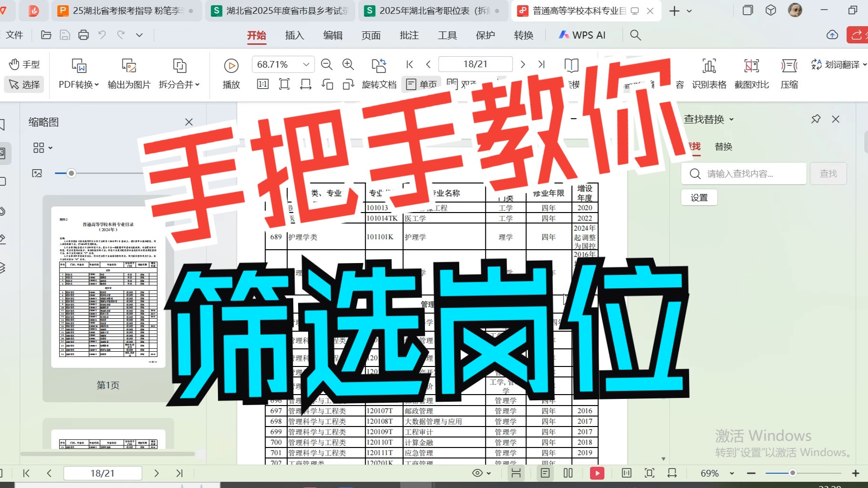
Task: Click the search magnifier in ribbon bar
Action: click(635, 35)
